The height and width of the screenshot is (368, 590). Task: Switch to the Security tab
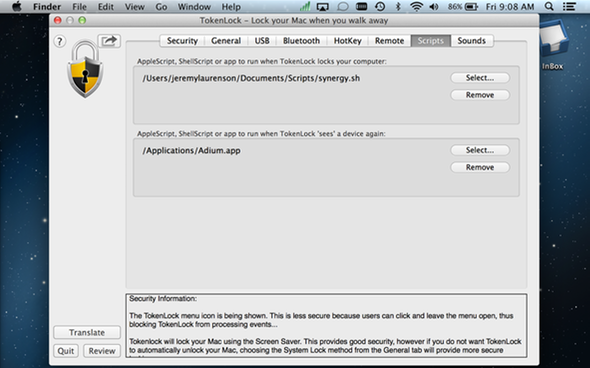182,41
